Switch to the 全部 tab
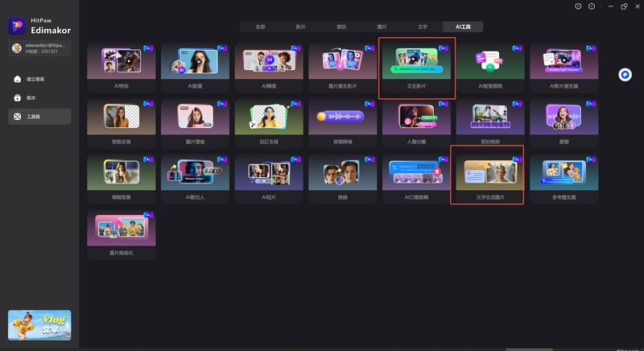 point(260,27)
